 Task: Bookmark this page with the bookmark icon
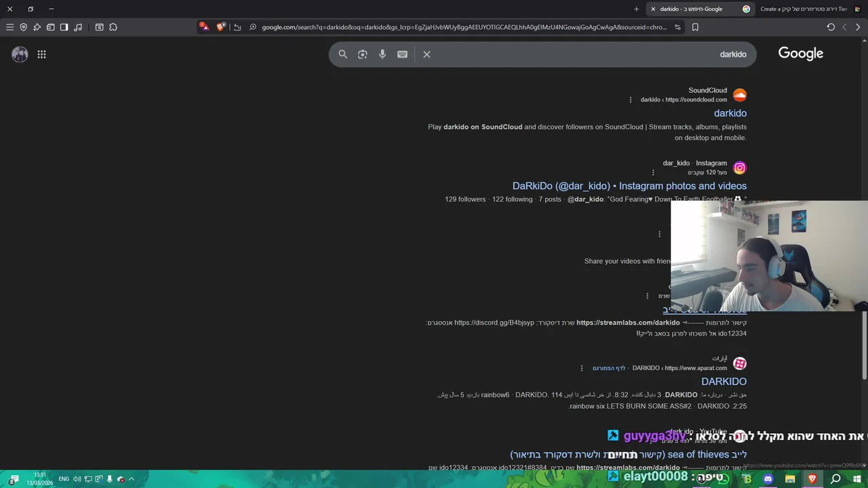pyautogui.click(x=695, y=27)
